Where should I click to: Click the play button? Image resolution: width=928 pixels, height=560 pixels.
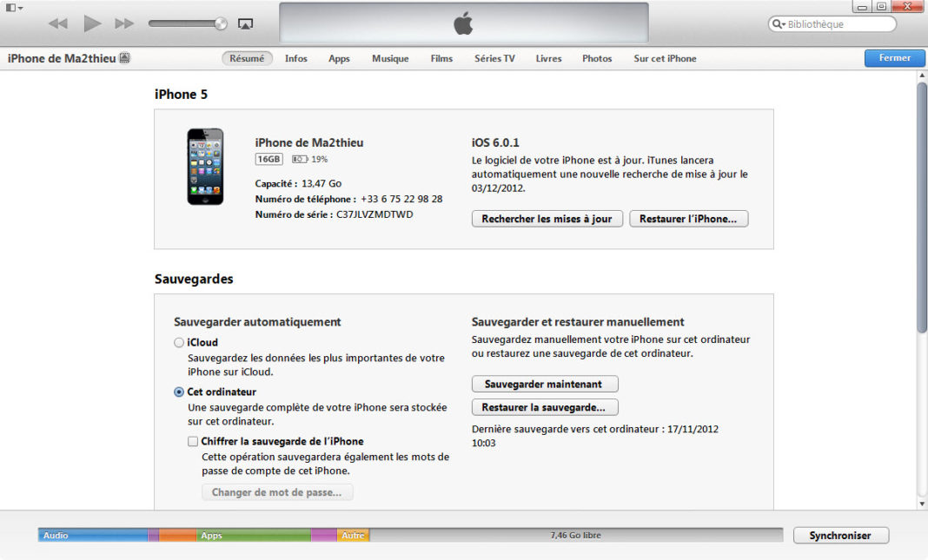pyautogui.click(x=92, y=23)
